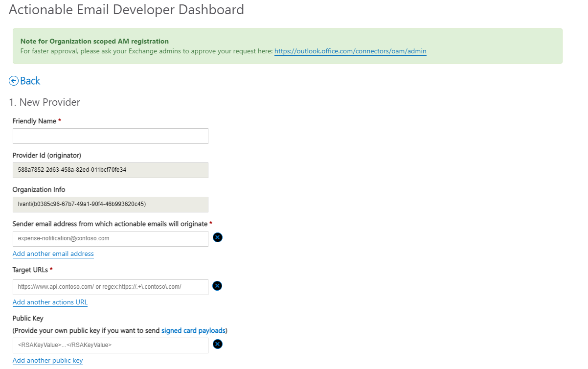Click the Organization Info field
Viewport: 588px width, 369px height.
pos(110,205)
